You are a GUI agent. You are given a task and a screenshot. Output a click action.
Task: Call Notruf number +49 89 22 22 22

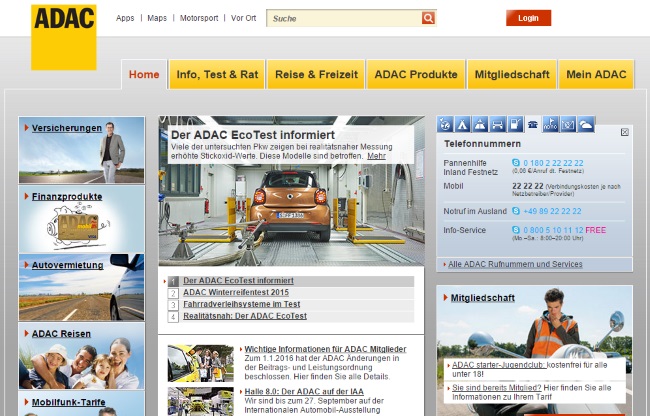tap(552, 211)
